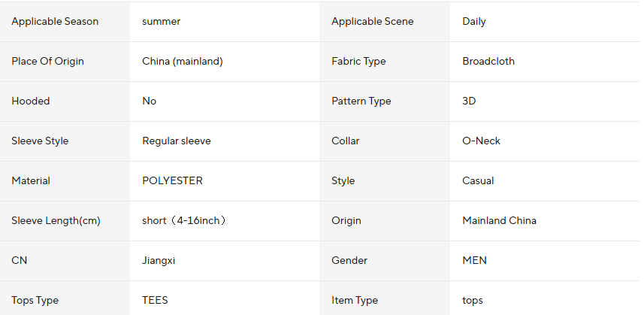
Task: Click 'China (mainland)' origin value
Action: 182,62
